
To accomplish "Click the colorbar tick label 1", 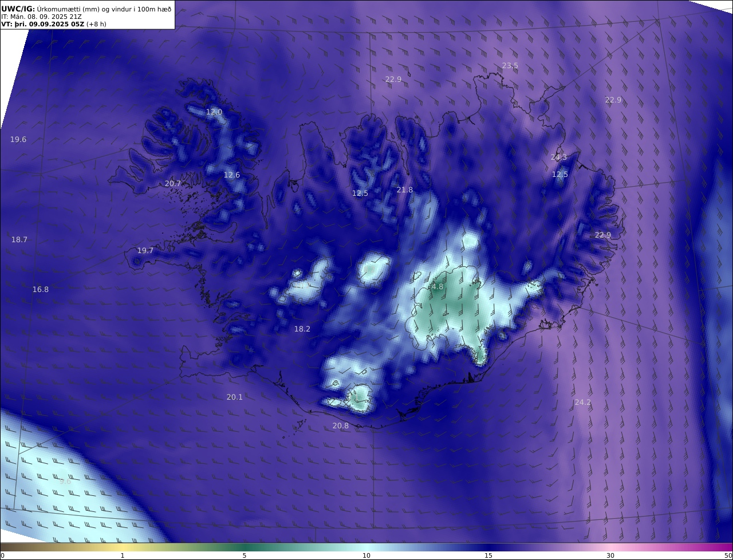I will 123,555.
